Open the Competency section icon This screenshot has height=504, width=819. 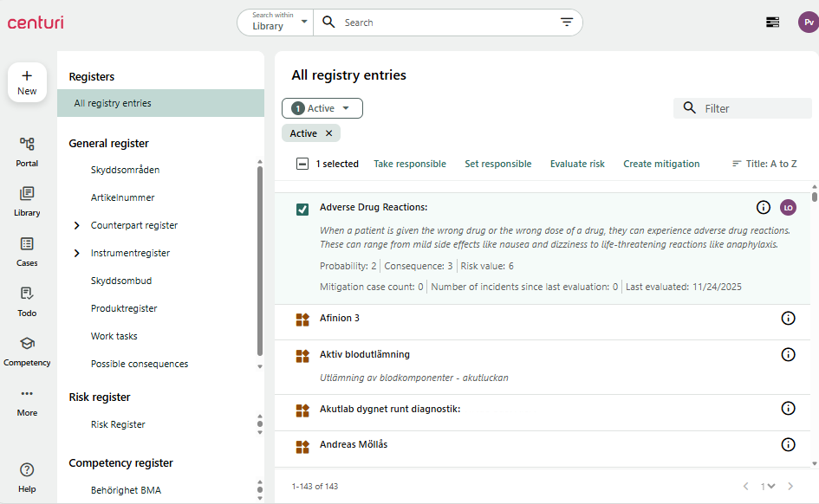(27, 344)
